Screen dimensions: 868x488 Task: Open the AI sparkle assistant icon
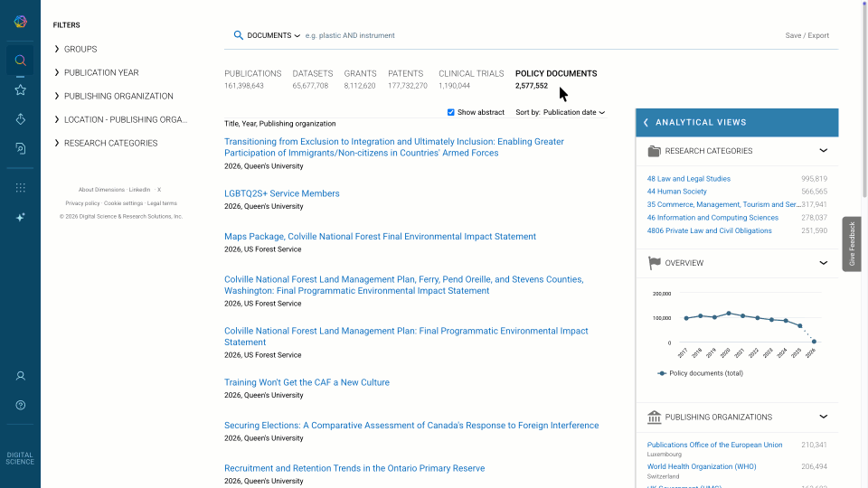tap(20, 217)
